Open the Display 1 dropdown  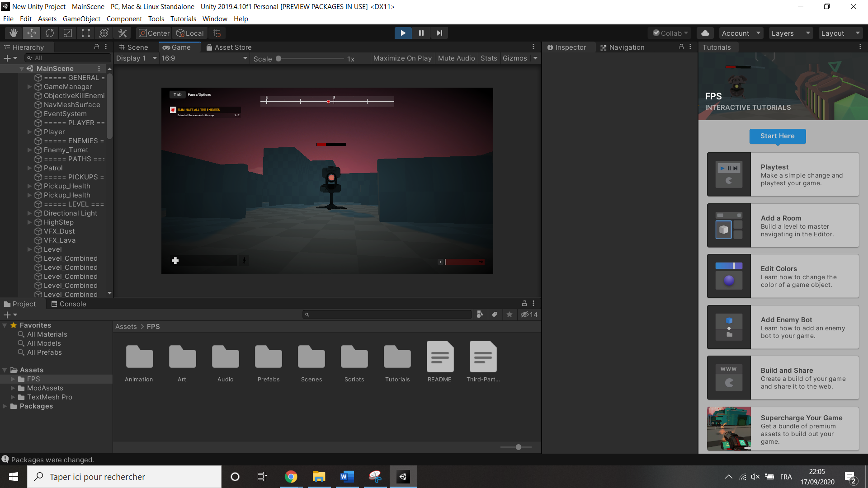click(x=136, y=58)
